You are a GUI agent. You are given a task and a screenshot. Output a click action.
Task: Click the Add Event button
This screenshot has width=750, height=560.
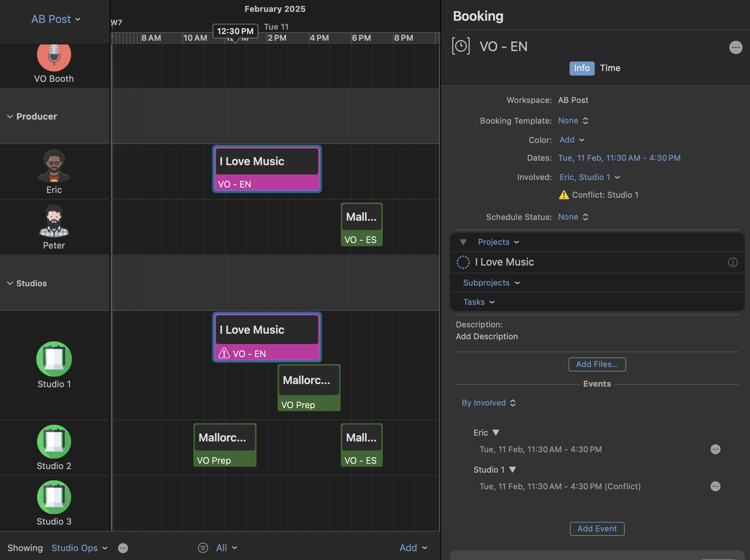pyautogui.click(x=597, y=529)
